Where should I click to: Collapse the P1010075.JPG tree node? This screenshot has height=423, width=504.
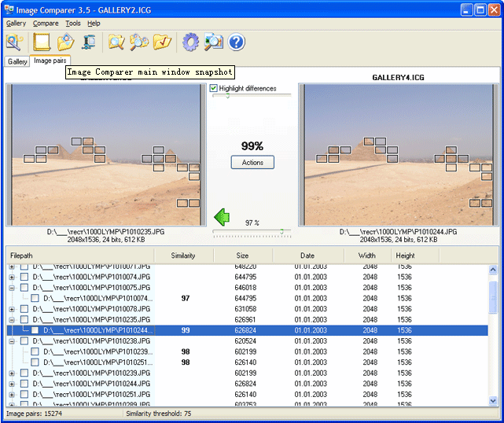tap(12, 288)
